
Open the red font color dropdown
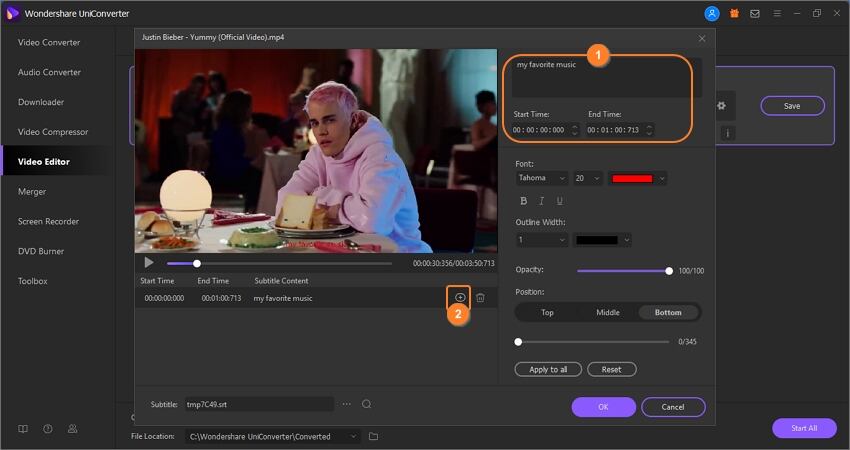[637, 178]
